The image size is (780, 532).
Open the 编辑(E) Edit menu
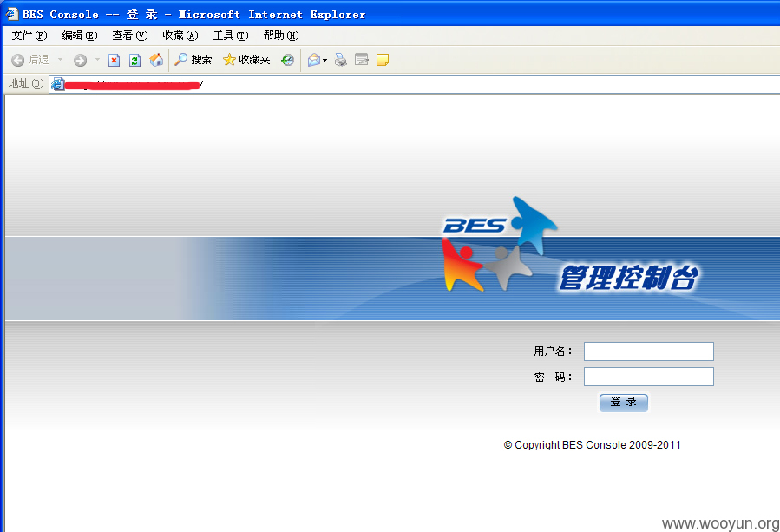[x=80, y=36]
